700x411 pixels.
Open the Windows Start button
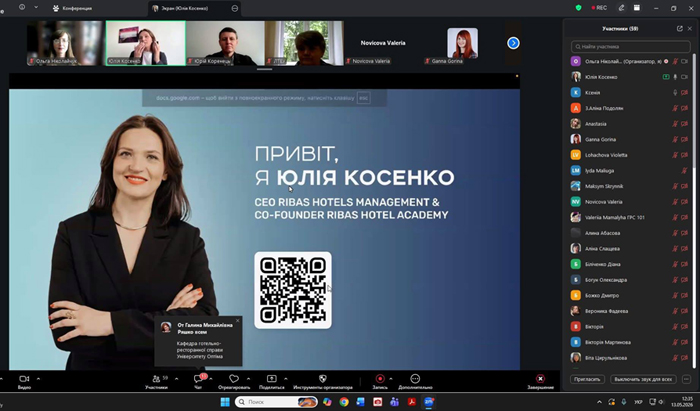coord(225,402)
